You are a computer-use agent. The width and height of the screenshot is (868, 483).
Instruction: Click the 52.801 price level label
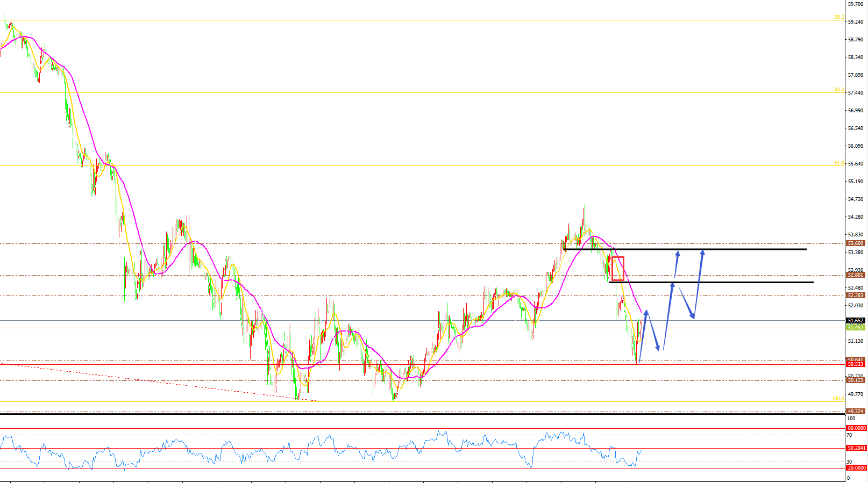(855, 275)
